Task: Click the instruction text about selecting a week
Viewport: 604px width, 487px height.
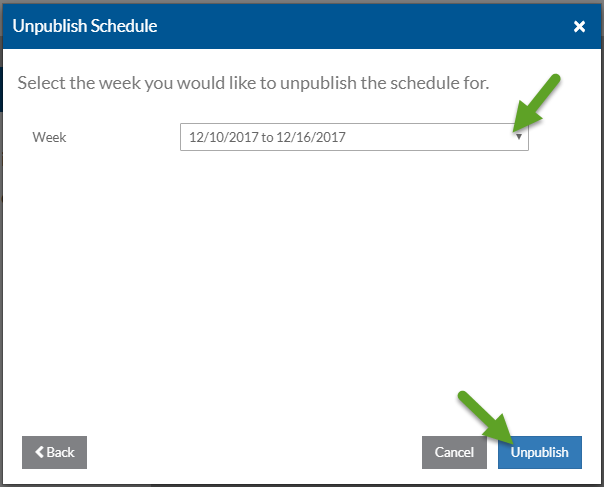Action: [253, 82]
